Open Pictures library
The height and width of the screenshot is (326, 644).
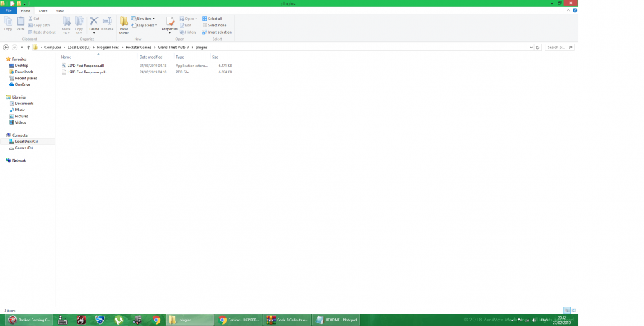21,117
